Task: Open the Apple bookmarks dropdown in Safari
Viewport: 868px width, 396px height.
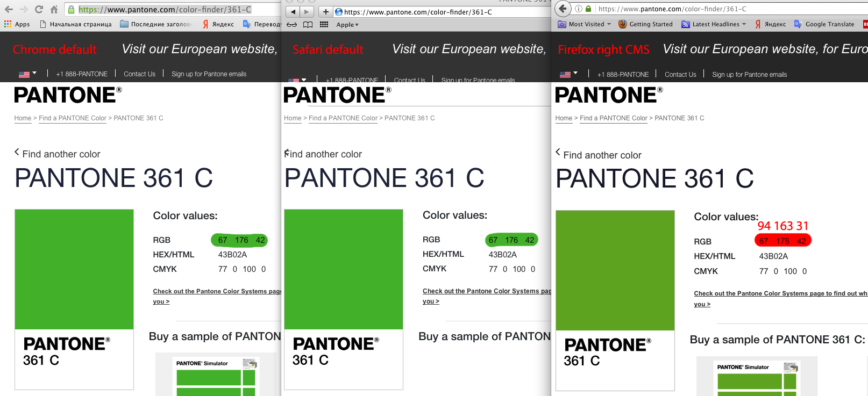Action: [x=347, y=25]
